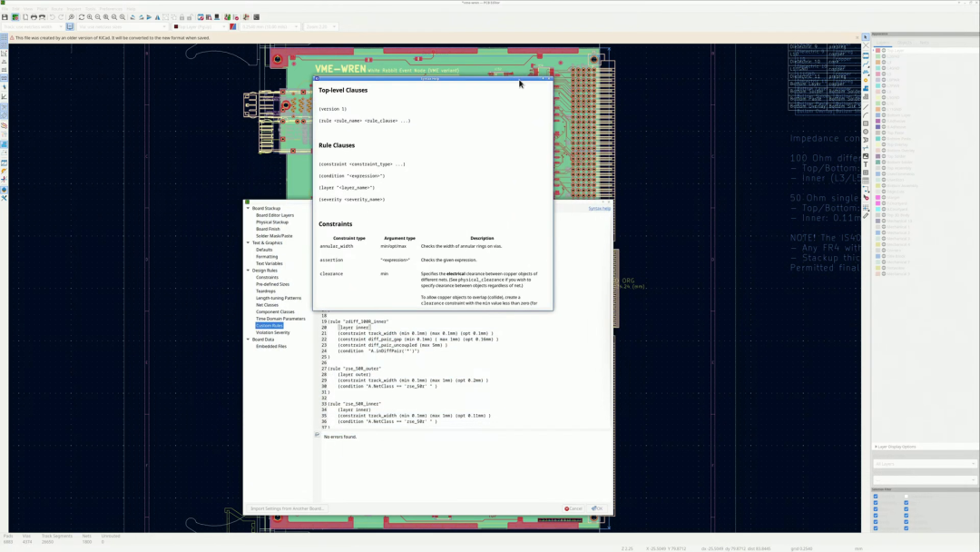This screenshot has width=980, height=552.
Task: Click the Refresh view icon
Action: tap(82, 17)
